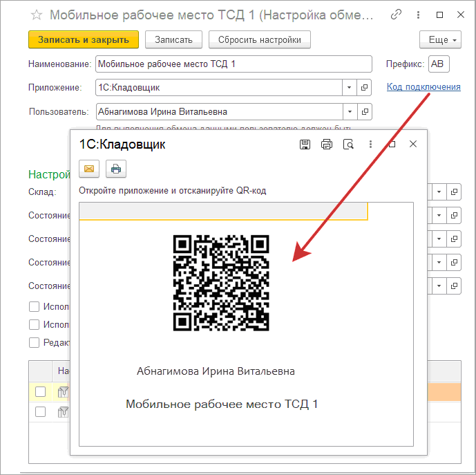
Task: Open linked item of the third Состояние field
Action: pos(454,262)
